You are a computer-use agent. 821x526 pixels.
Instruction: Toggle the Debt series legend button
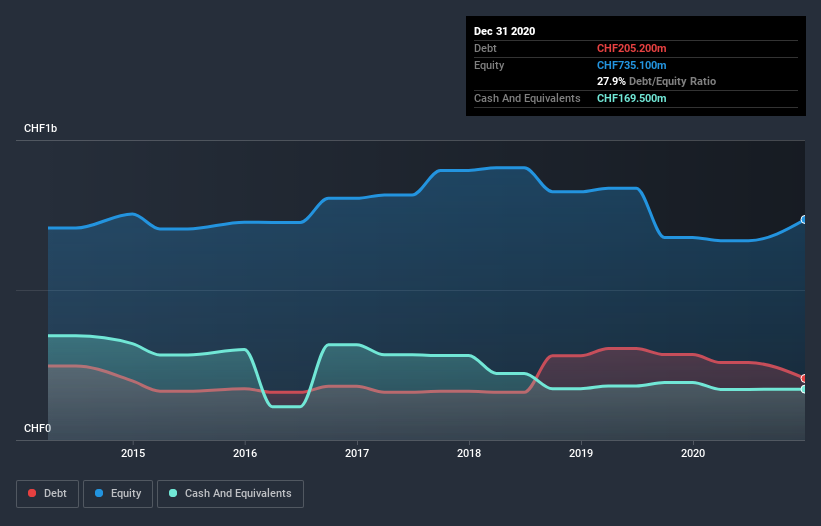[47, 494]
